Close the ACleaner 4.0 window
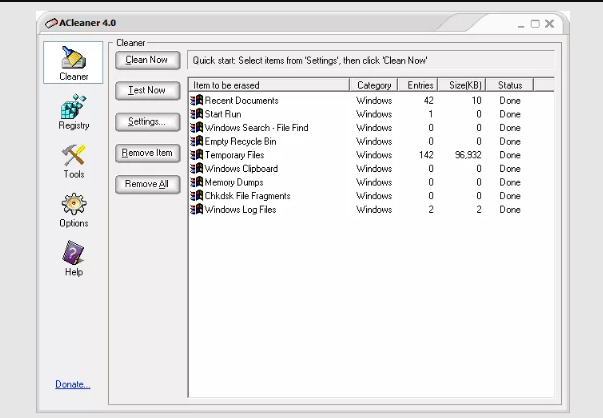The height and width of the screenshot is (418, 603). click(x=550, y=24)
